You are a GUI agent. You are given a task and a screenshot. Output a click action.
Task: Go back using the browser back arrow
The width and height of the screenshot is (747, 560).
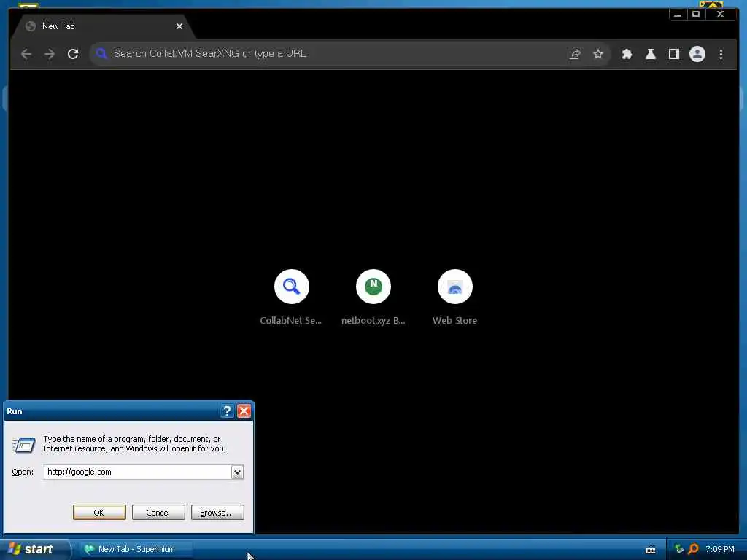[x=26, y=54]
